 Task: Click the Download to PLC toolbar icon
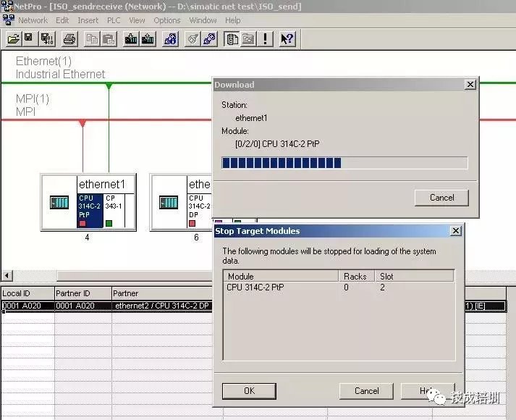131,38
